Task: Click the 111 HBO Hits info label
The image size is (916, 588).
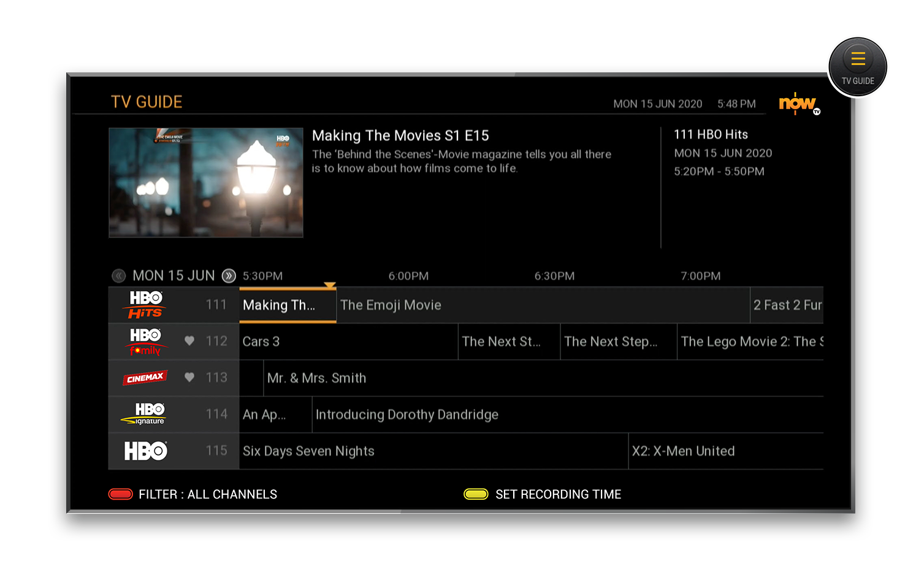Action: 711,134
